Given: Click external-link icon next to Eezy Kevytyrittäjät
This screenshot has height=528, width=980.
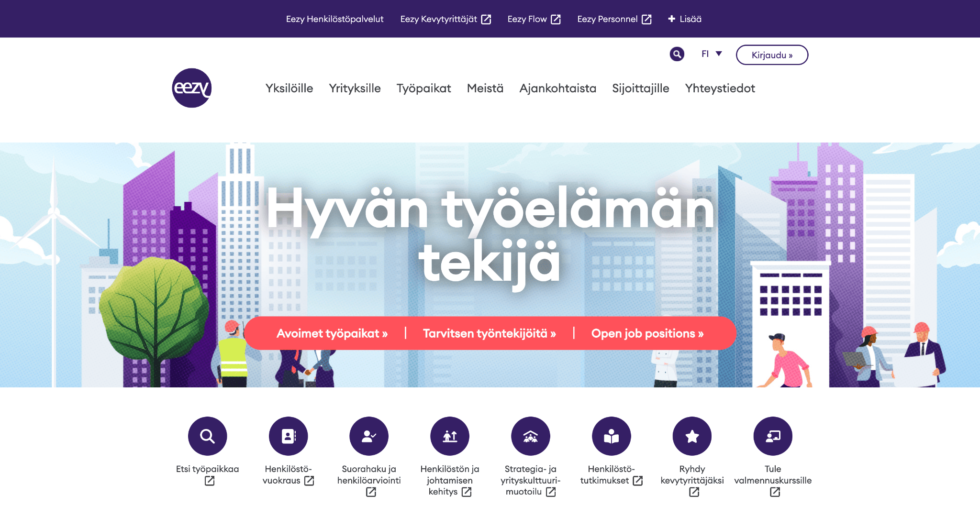Looking at the screenshot, I should (x=486, y=19).
